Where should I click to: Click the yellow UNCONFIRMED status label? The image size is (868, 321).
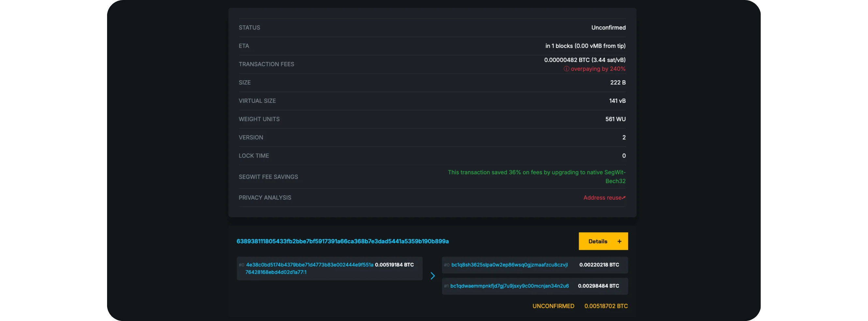coord(553,306)
